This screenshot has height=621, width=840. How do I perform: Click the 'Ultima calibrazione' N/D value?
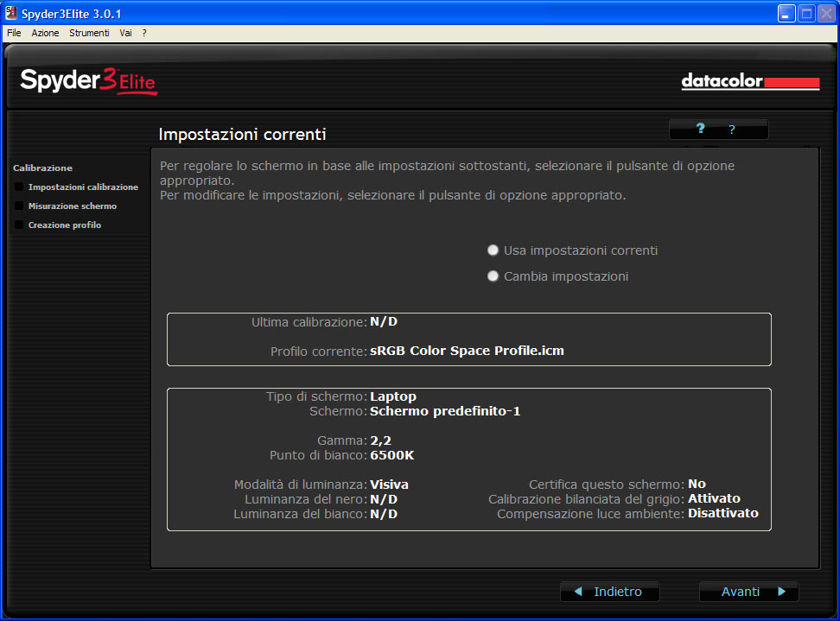pyautogui.click(x=384, y=322)
